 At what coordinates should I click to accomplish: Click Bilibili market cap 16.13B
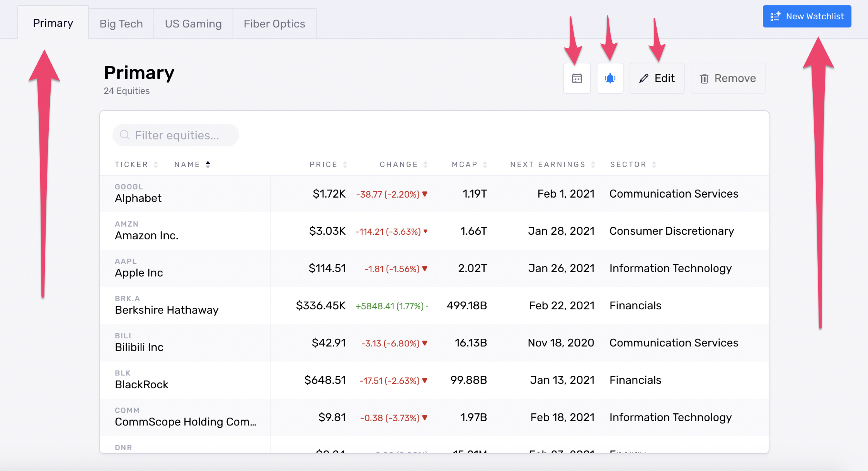click(471, 343)
